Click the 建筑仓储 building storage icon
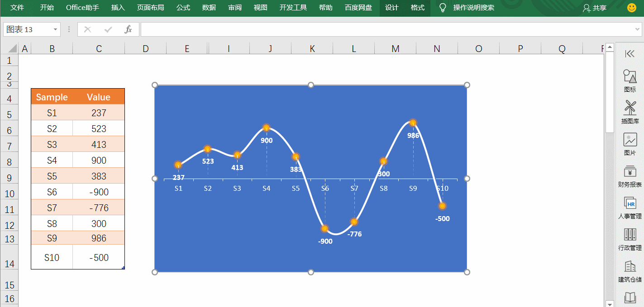 [x=630, y=266]
